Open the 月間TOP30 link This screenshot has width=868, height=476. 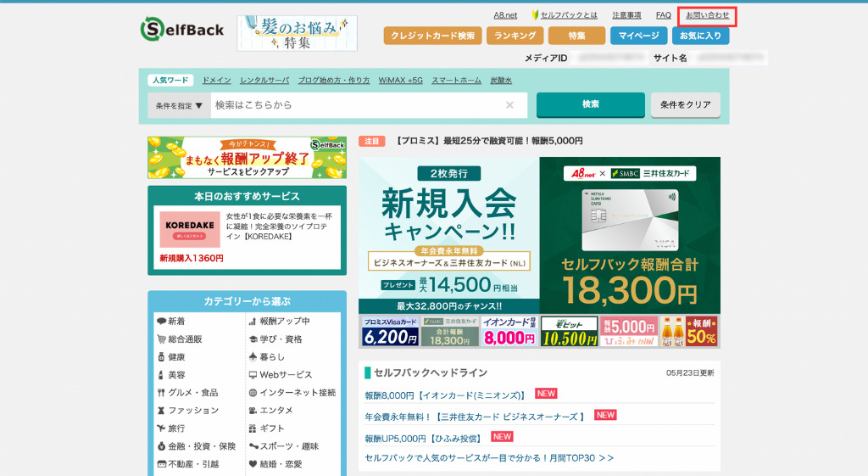pos(489,458)
